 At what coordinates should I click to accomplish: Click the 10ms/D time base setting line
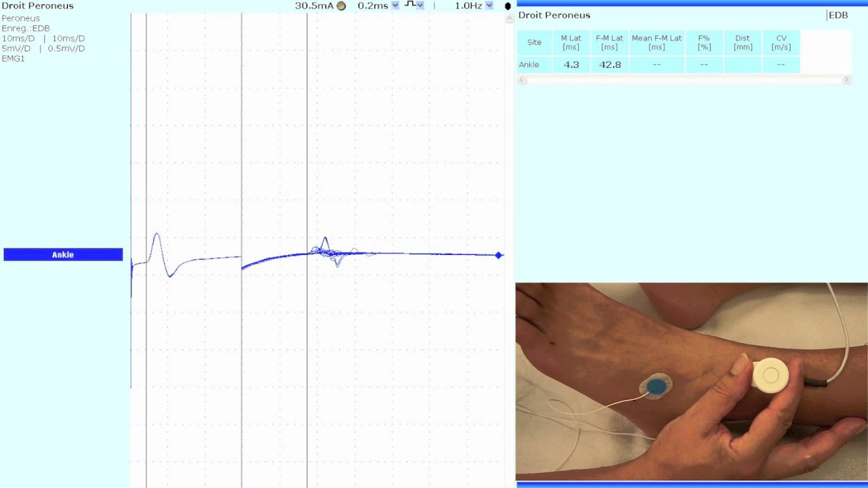tap(43, 39)
